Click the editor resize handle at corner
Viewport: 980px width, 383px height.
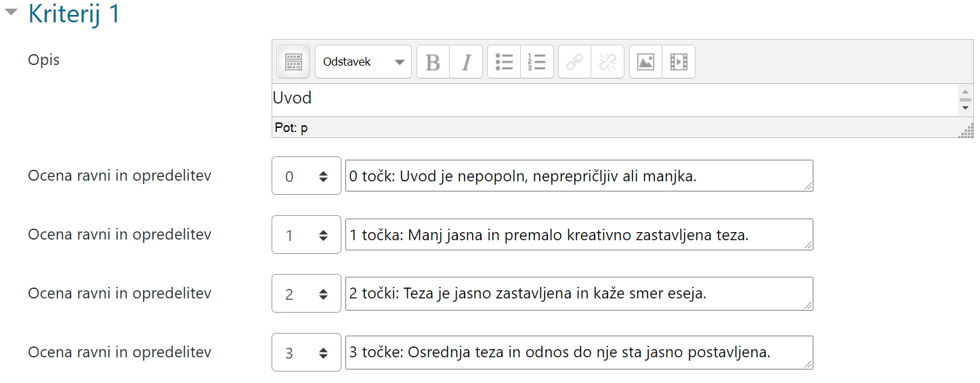click(966, 131)
